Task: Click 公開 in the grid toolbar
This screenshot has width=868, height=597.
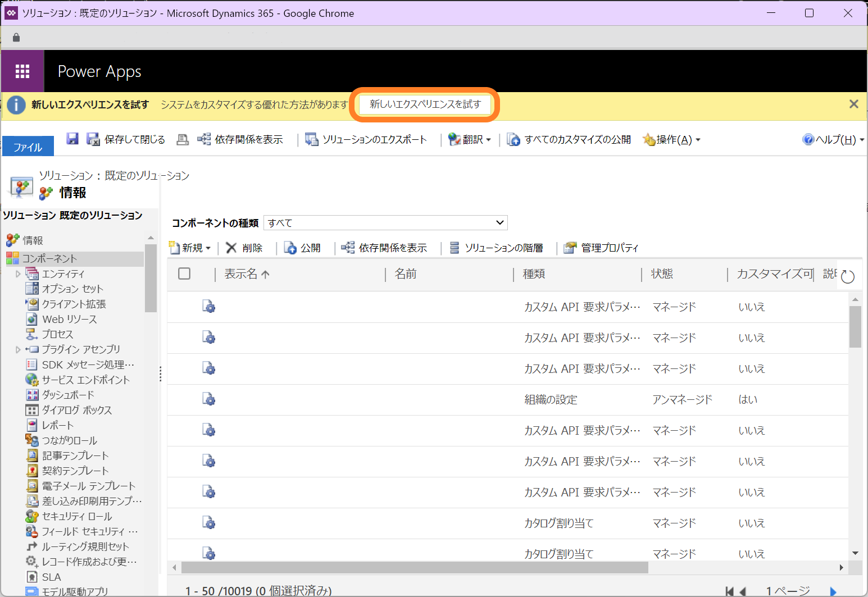Action: pos(302,248)
